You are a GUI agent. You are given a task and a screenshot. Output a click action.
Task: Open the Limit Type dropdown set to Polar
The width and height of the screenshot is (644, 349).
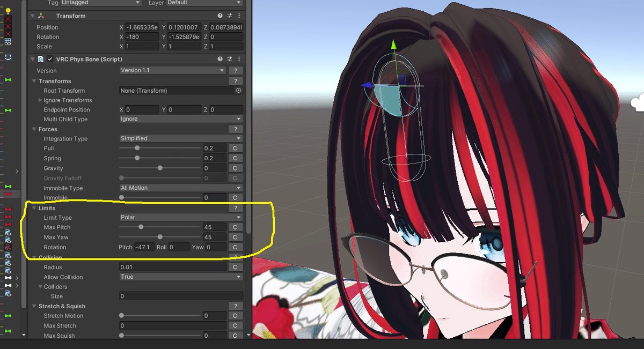coord(180,217)
